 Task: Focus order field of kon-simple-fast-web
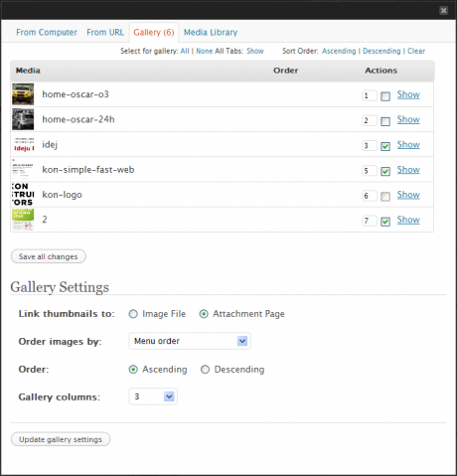pyautogui.click(x=370, y=171)
